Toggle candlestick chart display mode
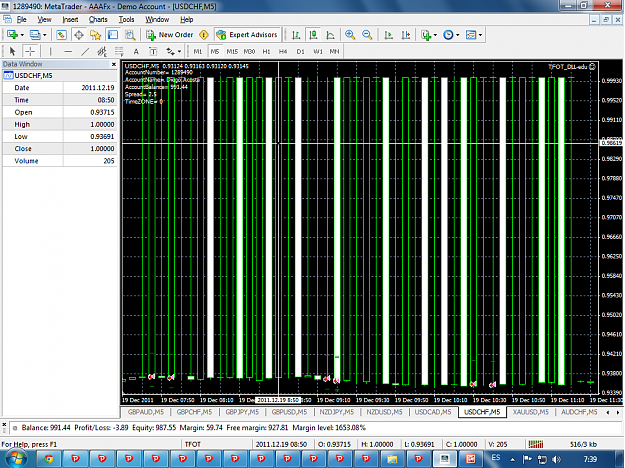 click(313, 35)
